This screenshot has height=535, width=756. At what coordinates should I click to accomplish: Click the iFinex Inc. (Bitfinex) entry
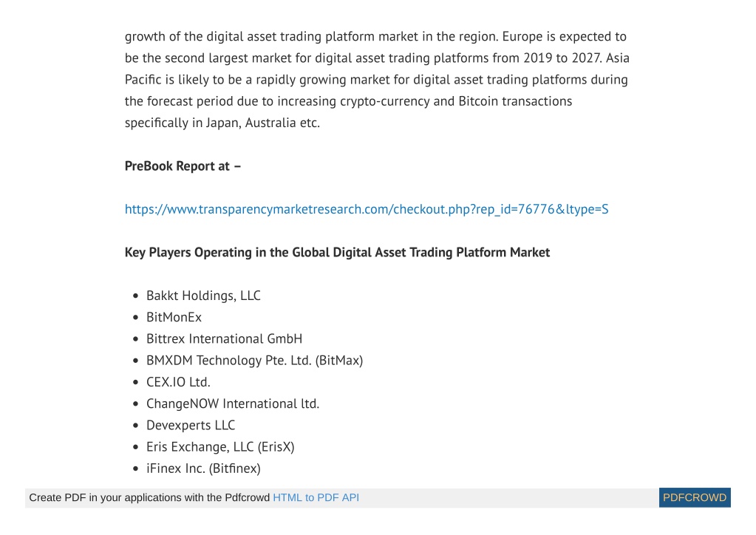click(203, 468)
